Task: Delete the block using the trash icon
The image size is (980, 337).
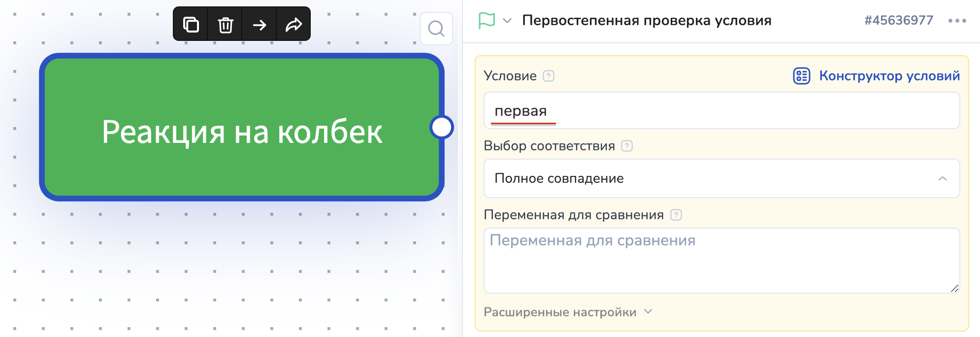Action: [226, 24]
